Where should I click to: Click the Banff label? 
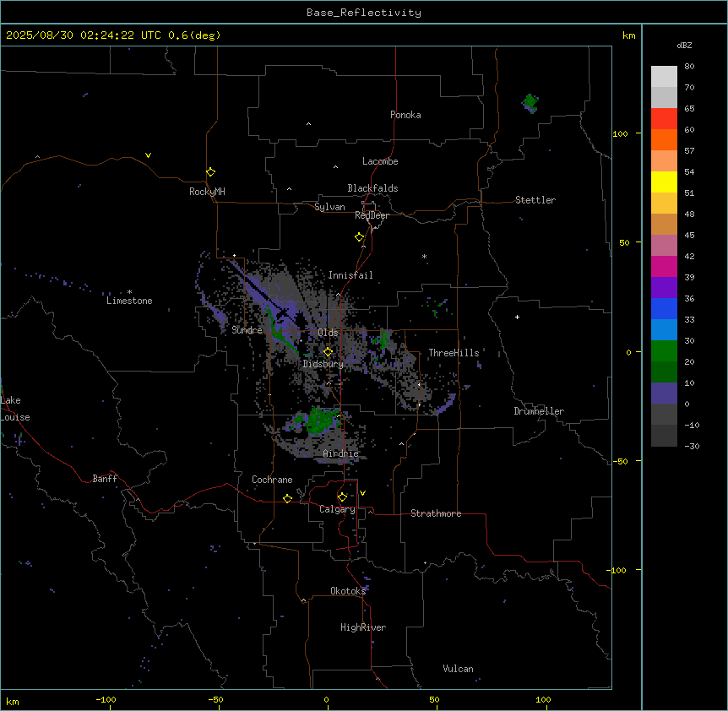coord(105,479)
